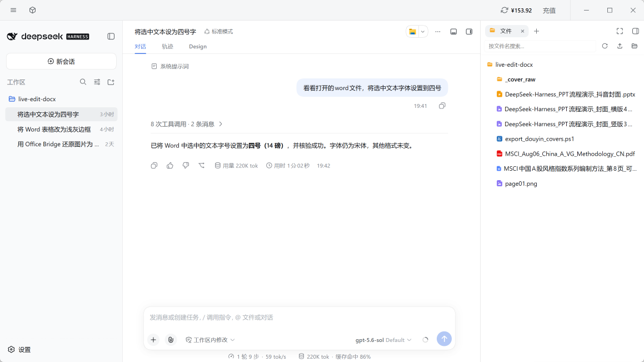Add a new panel tab
644x362 pixels.
pyautogui.click(x=536, y=31)
